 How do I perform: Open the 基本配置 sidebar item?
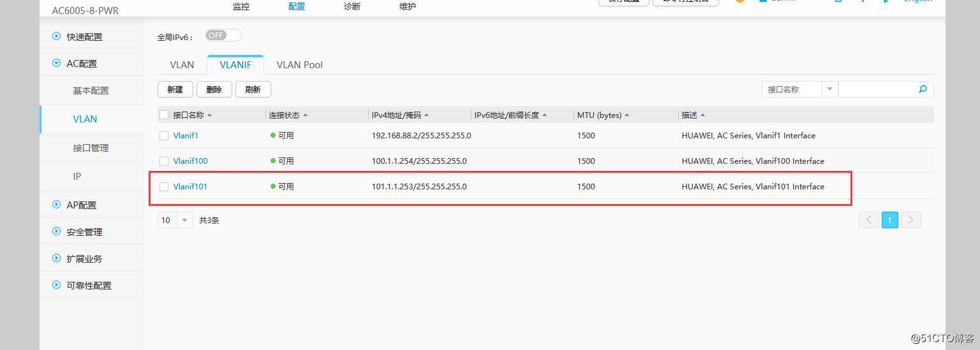point(91,91)
